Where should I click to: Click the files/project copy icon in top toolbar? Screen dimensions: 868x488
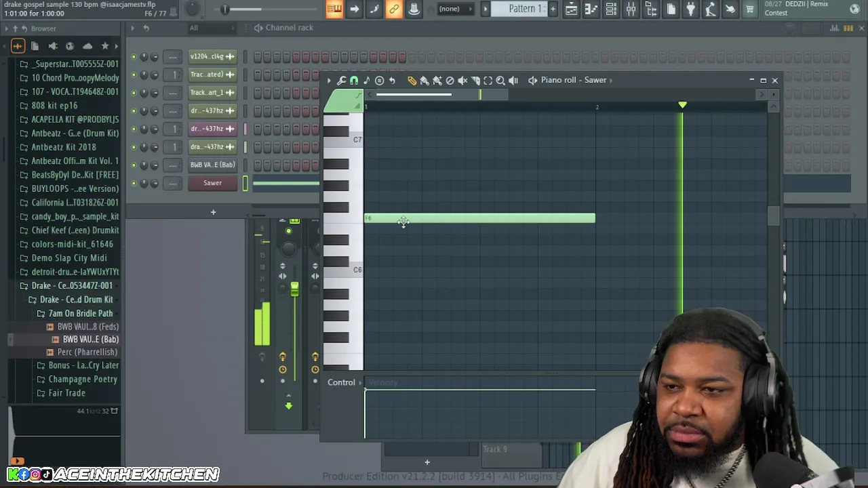671,9
